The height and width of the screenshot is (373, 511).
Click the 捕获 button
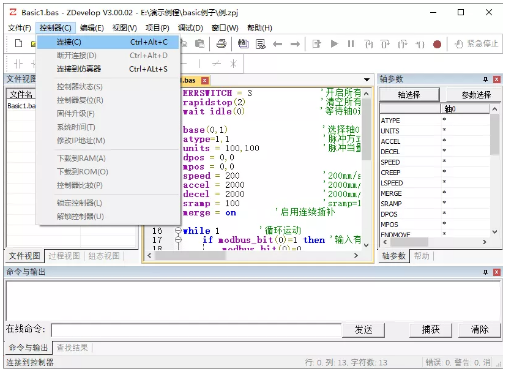tap(431, 330)
